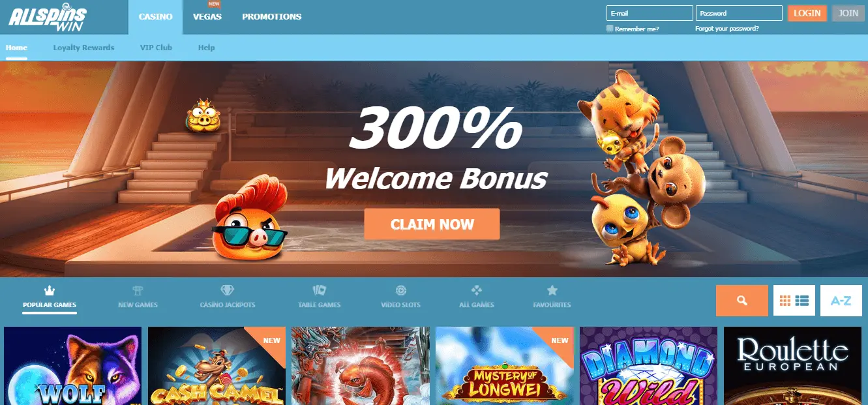
Task: Follow Forgot your password link
Action: coord(726,29)
